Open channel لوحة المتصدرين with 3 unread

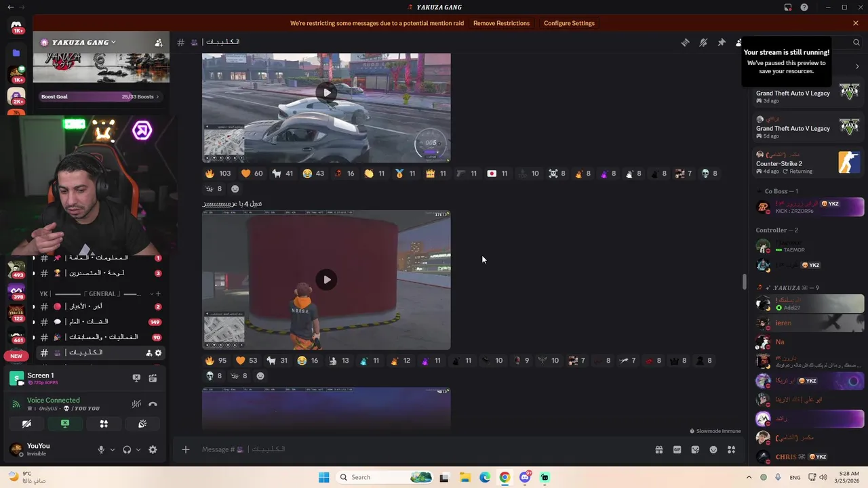100,273
